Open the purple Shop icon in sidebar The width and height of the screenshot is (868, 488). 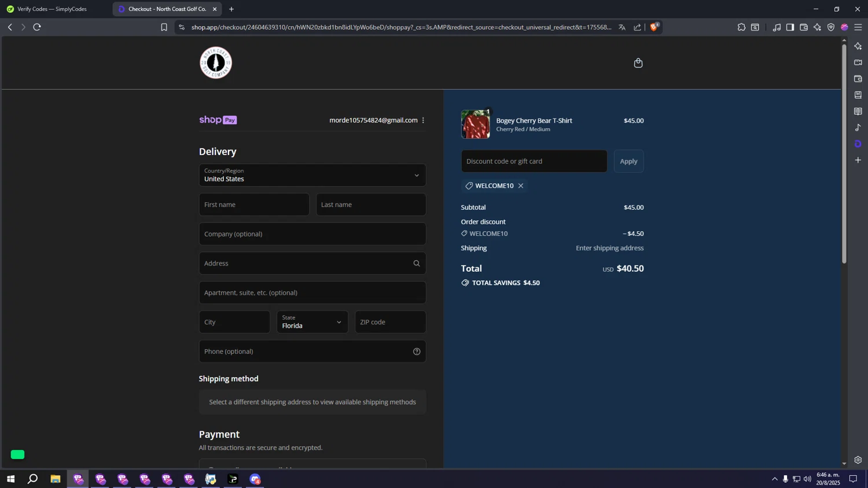pyautogui.click(x=858, y=143)
